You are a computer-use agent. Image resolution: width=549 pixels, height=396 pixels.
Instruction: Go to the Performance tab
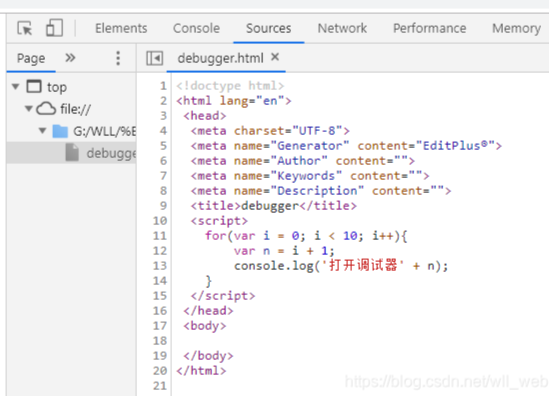tap(430, 28)
